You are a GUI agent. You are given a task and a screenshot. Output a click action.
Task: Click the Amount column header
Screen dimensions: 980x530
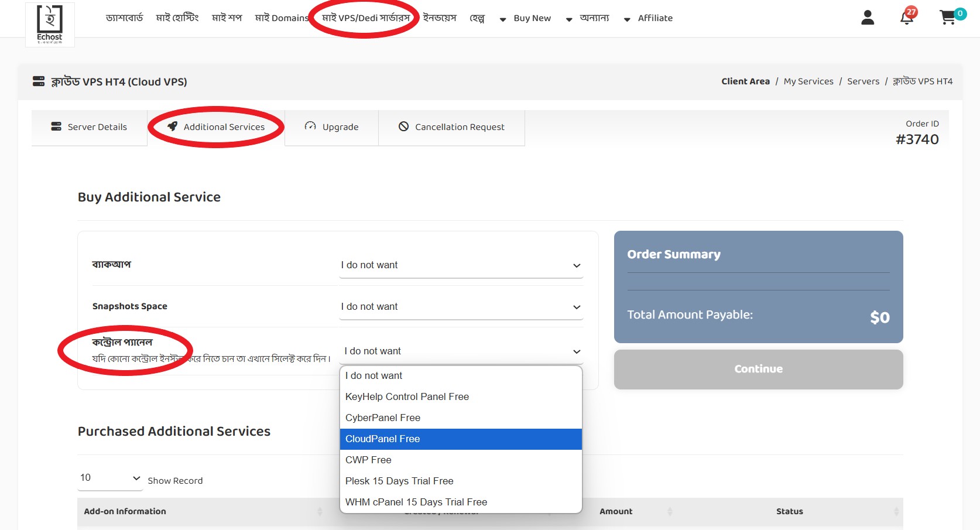pyautogui.click(x=616, y=511)
